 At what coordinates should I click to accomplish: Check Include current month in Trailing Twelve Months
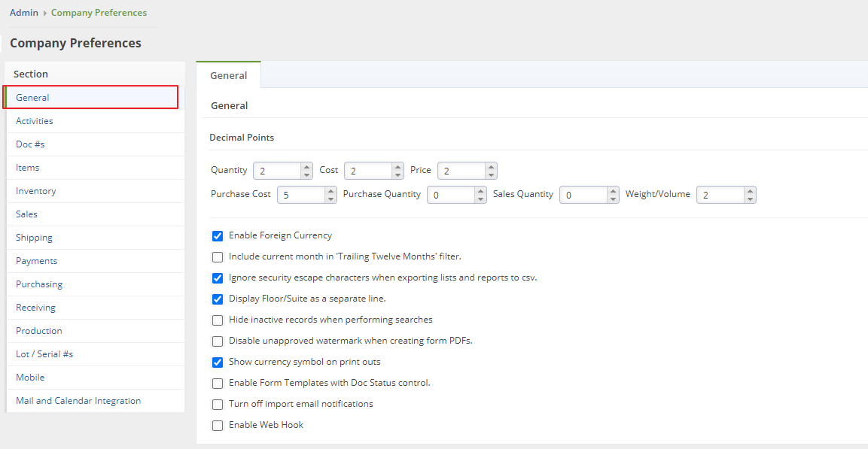pos(218,257)
